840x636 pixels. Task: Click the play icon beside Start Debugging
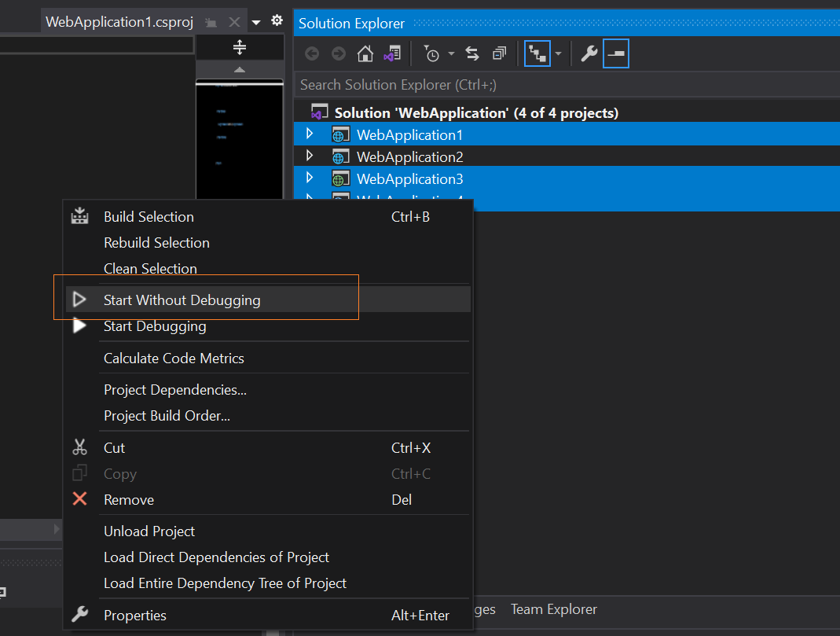(79, 325)
